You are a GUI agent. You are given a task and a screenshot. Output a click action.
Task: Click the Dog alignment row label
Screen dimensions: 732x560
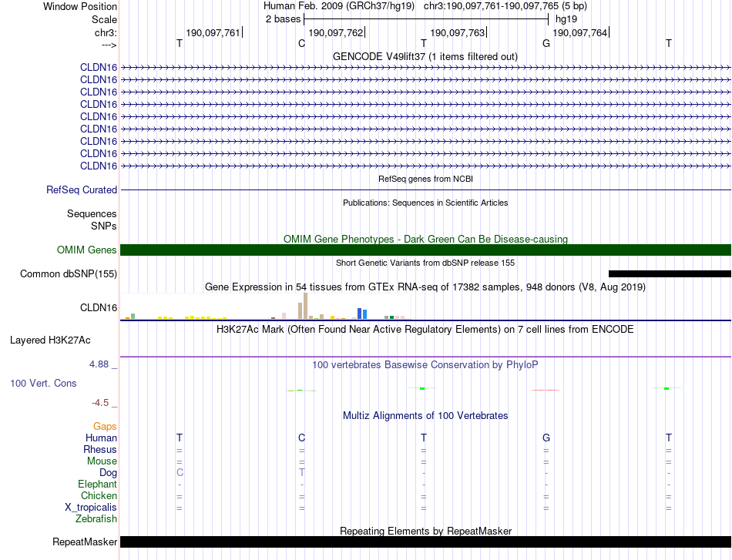[x=108, y=473]
